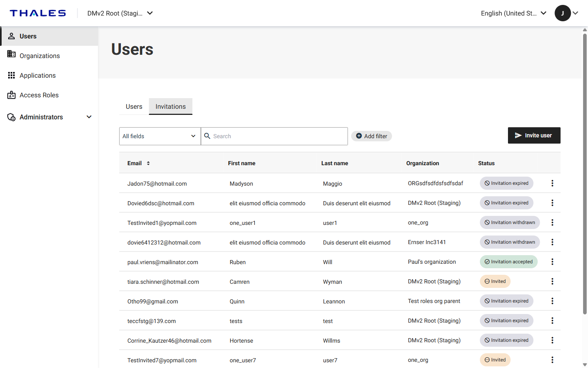
Task: Click the email Otho99@gmail.com
Action: click(153, 301)
